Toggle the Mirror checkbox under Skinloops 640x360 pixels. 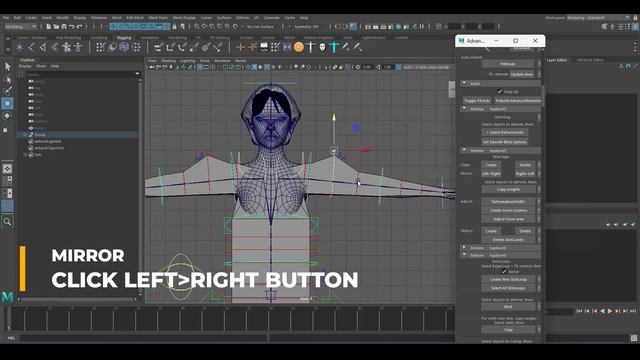504,271
